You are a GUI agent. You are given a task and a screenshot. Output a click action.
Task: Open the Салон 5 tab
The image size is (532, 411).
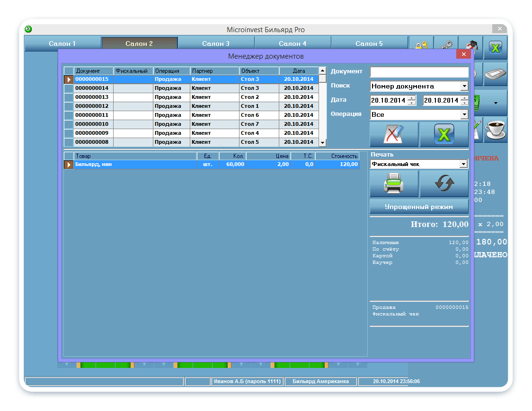[x=369, y=44]
